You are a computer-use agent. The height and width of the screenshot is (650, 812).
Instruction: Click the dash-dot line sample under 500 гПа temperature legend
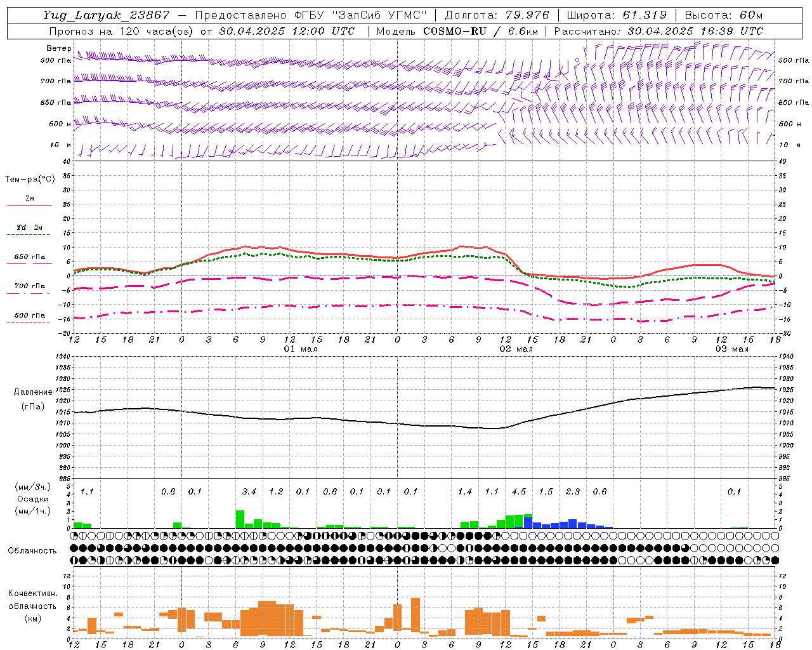click(29, 322)
